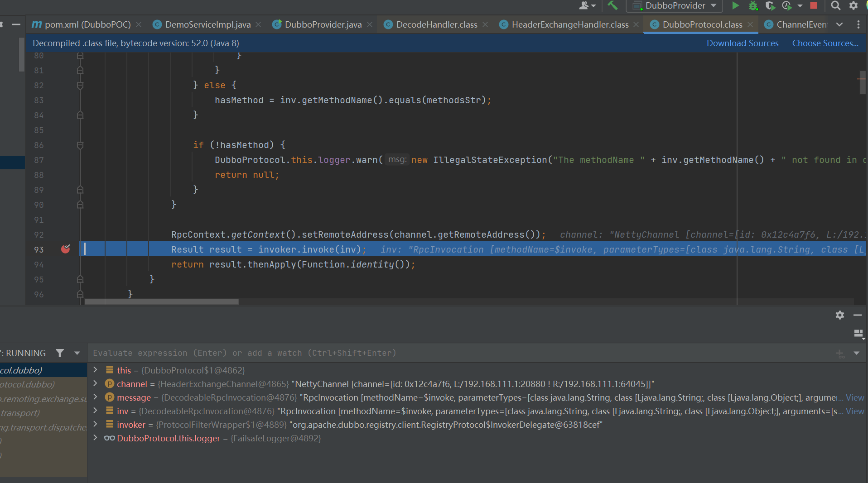This screenshot has height=483, width=868.
Task: Run with Coverage using the shield icon
Action: 770,5
